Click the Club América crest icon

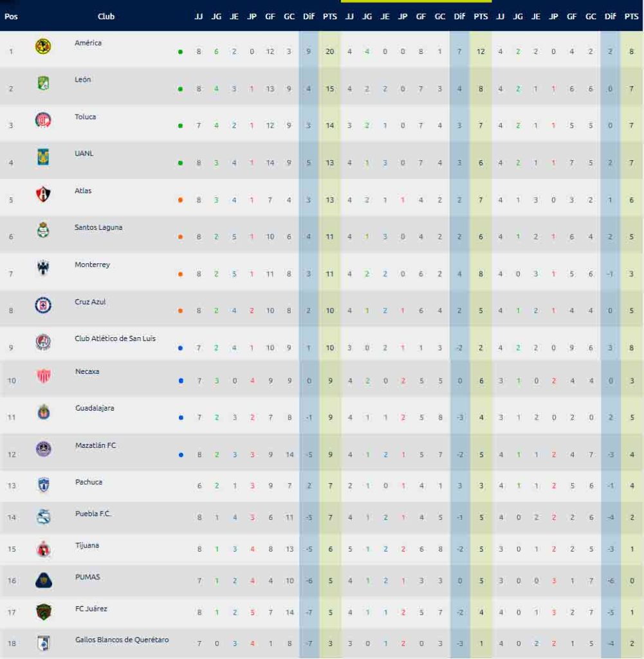tap(43, 46)
